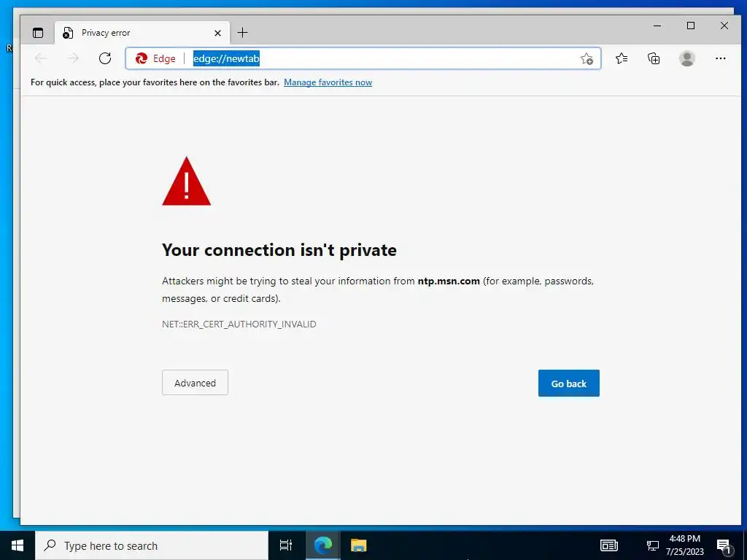
Task: Open the vertical tabs actions menu icon
Action: 38,33
